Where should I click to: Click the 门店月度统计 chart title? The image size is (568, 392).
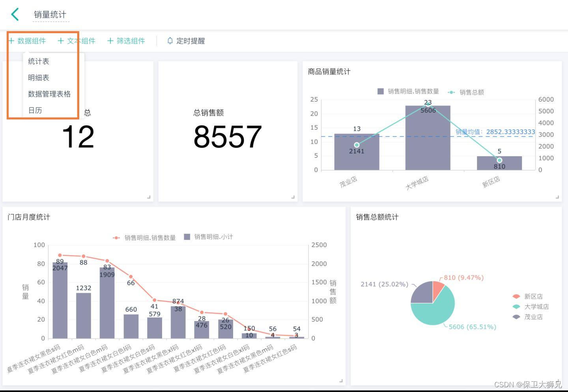point(29,217)
